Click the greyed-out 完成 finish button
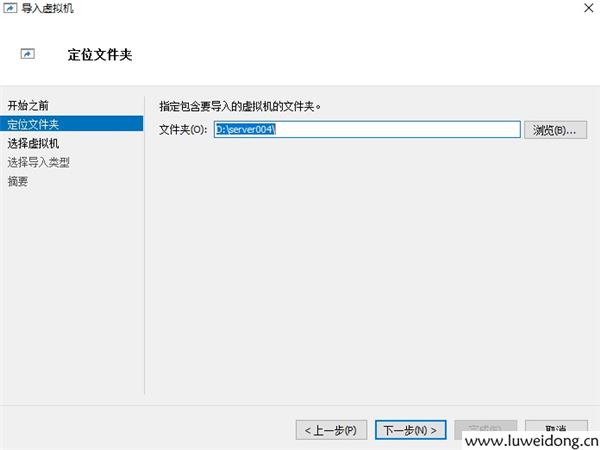The width and height of the screenshot is (600, 450). (486, 428)
